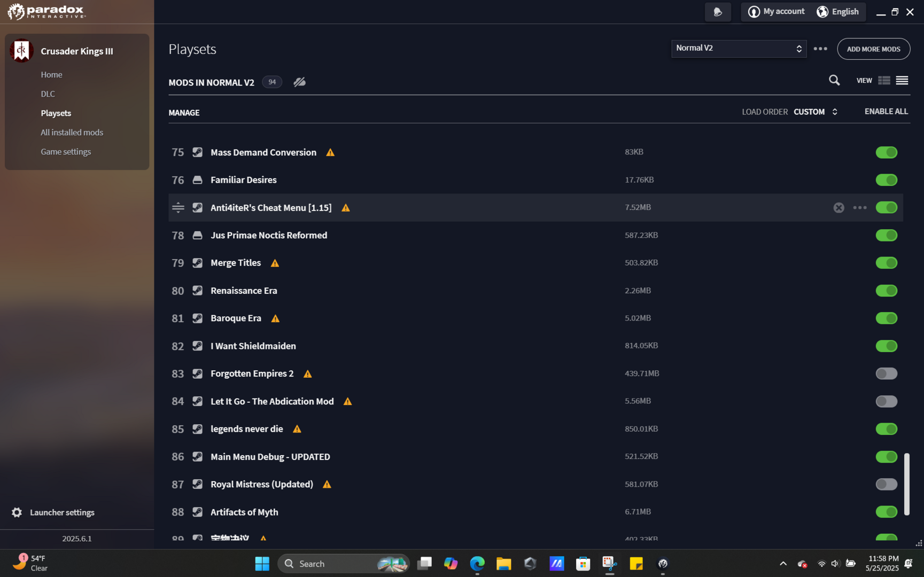The height and width of the screenshot is (577, 924).
Task: Click the Launcher settings gear icon
Action: coord(17,512)
